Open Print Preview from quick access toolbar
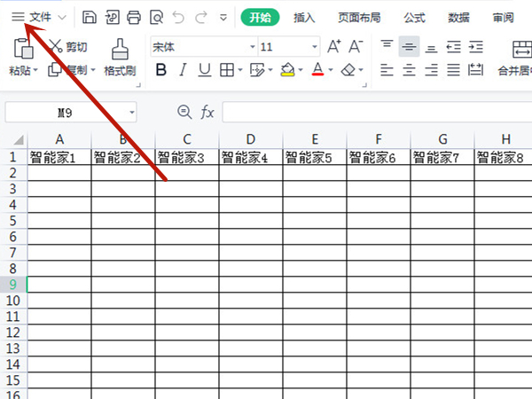The height and width of the screenshot is (399, 532). [156, 17]
